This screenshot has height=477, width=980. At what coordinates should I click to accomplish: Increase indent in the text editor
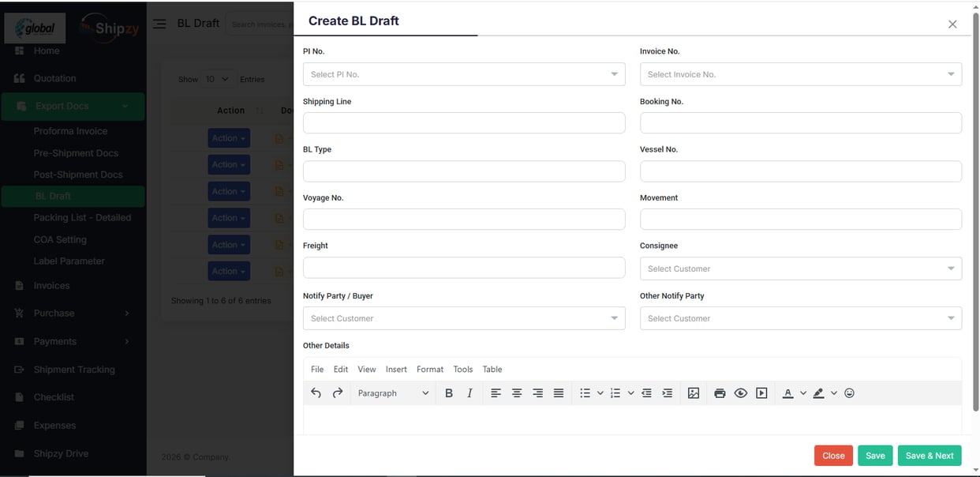(667, 392)
